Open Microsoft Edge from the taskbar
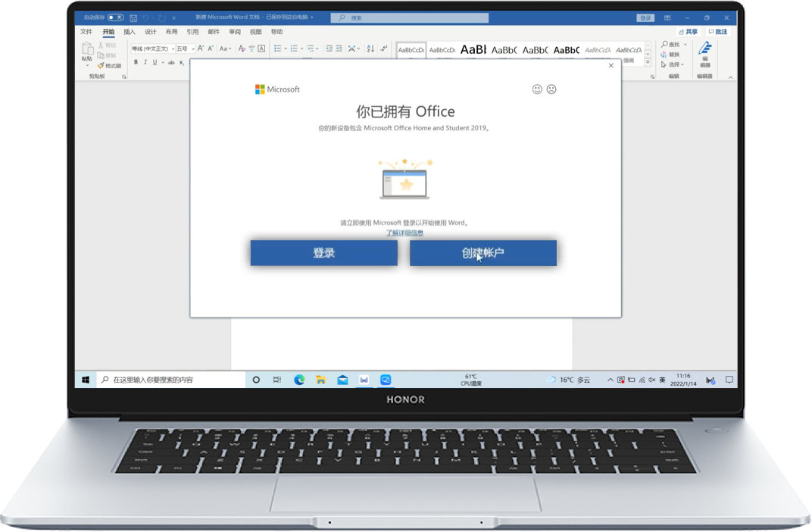Viewport: 812px width, 532px height. pyautogui.click(x=299, y=380)
